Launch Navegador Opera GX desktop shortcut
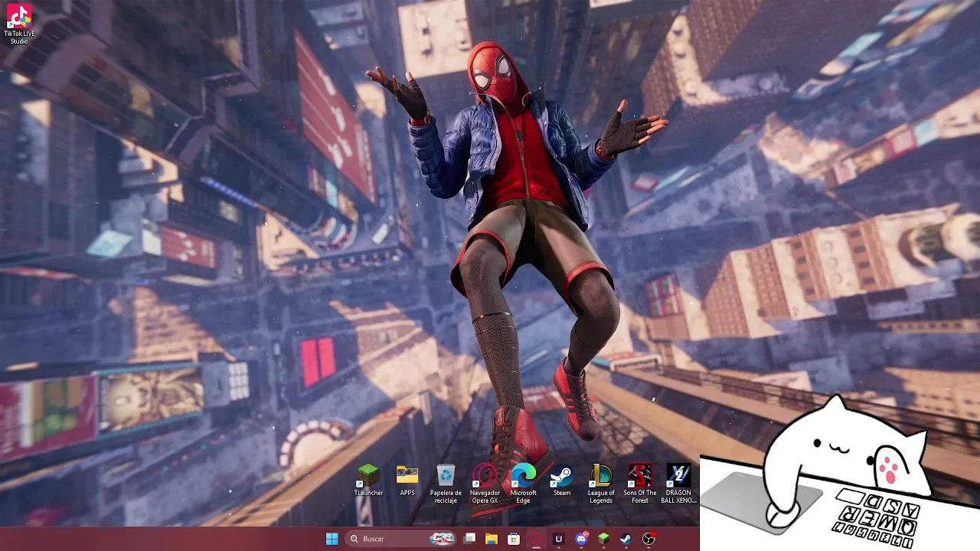Viewport: 980px width, 551px height. pos(485,484)
